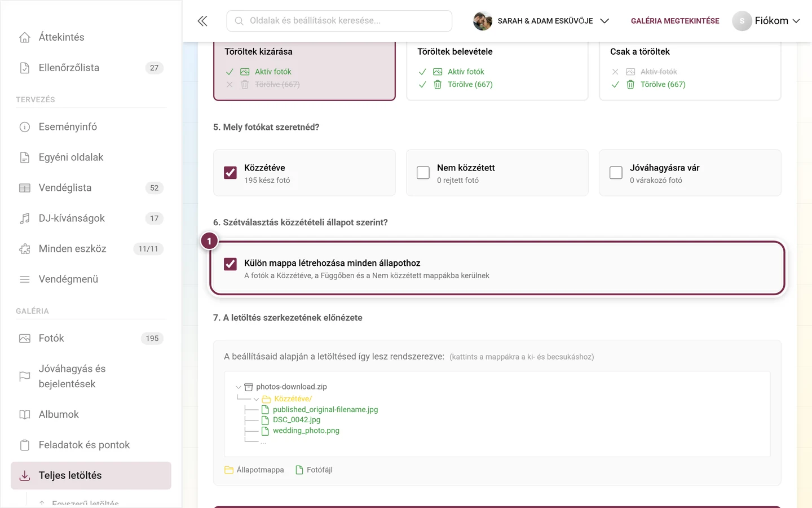Click the photos-download.zip archive icon
Screen dimensions: 812x508
click(x=249, y=387)
